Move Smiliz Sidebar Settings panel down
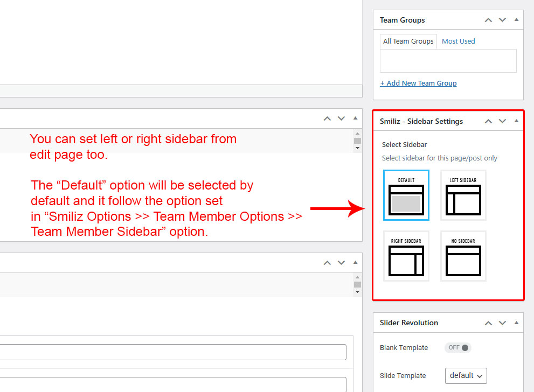 coord(502,121)
